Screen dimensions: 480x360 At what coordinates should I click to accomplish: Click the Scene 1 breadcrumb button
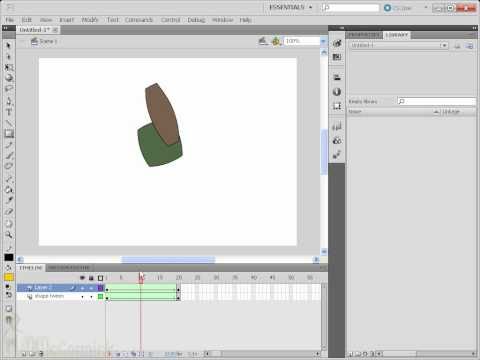coord(44,41)
